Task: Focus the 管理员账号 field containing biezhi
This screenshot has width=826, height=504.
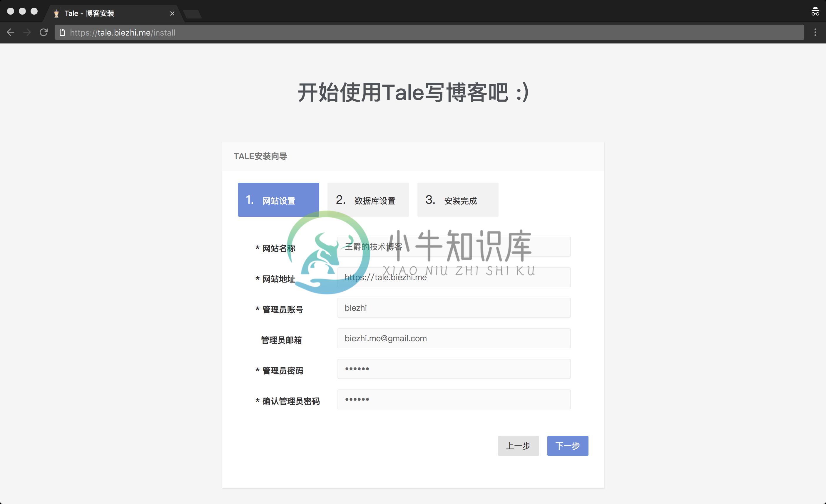Action: [454, 308]
